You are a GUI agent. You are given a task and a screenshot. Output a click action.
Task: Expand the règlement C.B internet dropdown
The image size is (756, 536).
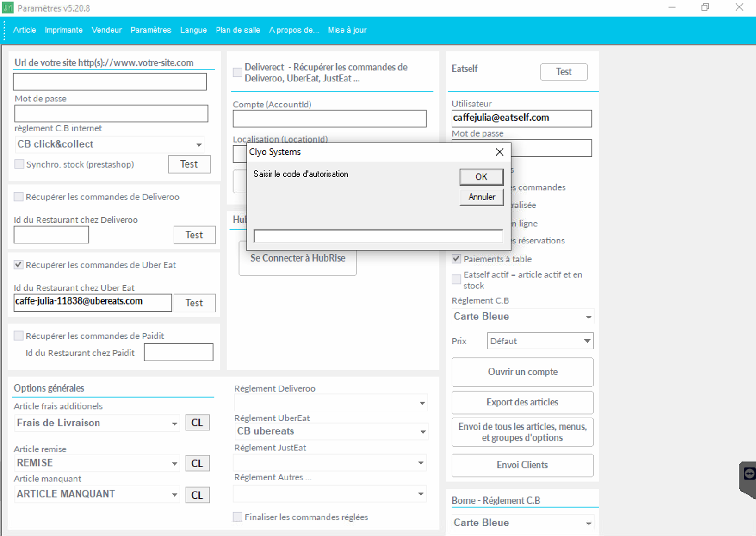(198, 144)
